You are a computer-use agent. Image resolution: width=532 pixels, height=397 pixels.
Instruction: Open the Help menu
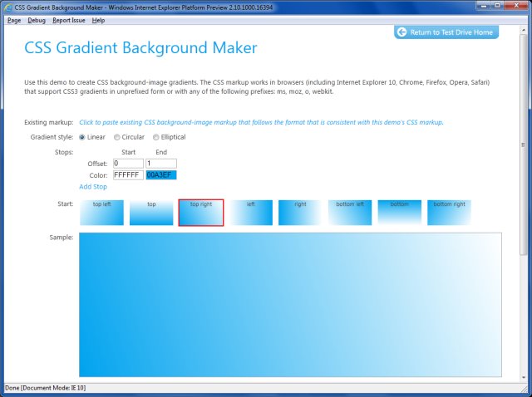pyautogui.click(x=98, y=20)
